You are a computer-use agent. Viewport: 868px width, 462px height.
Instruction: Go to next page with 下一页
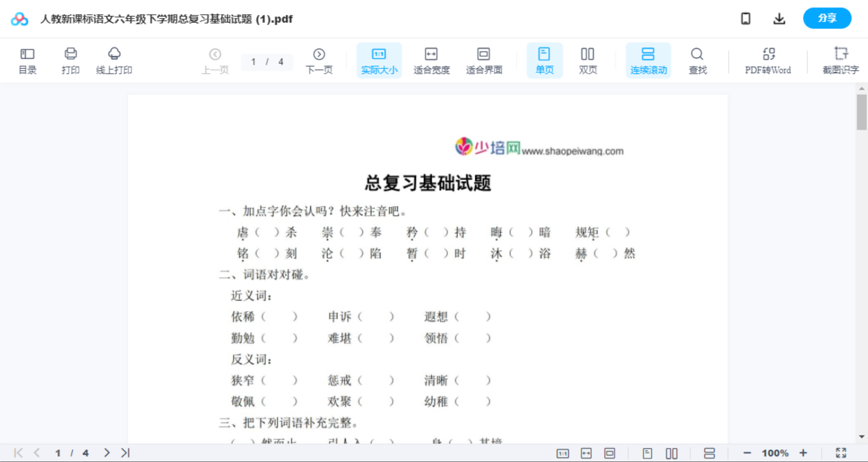point(319,60)
